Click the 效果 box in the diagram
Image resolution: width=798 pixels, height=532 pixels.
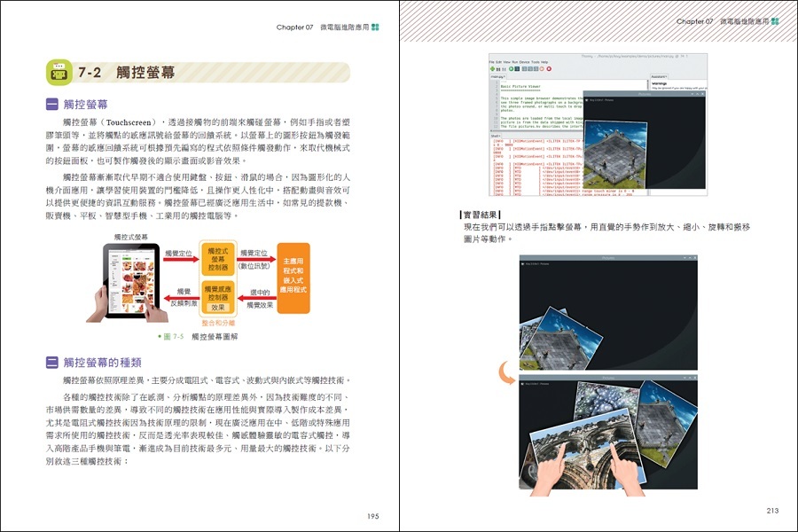217,307
